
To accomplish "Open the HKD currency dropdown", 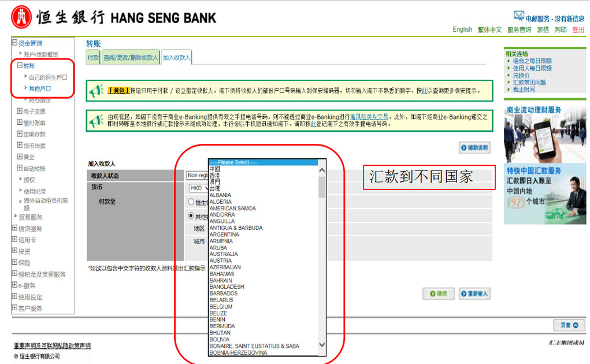I will pos(199,188).
